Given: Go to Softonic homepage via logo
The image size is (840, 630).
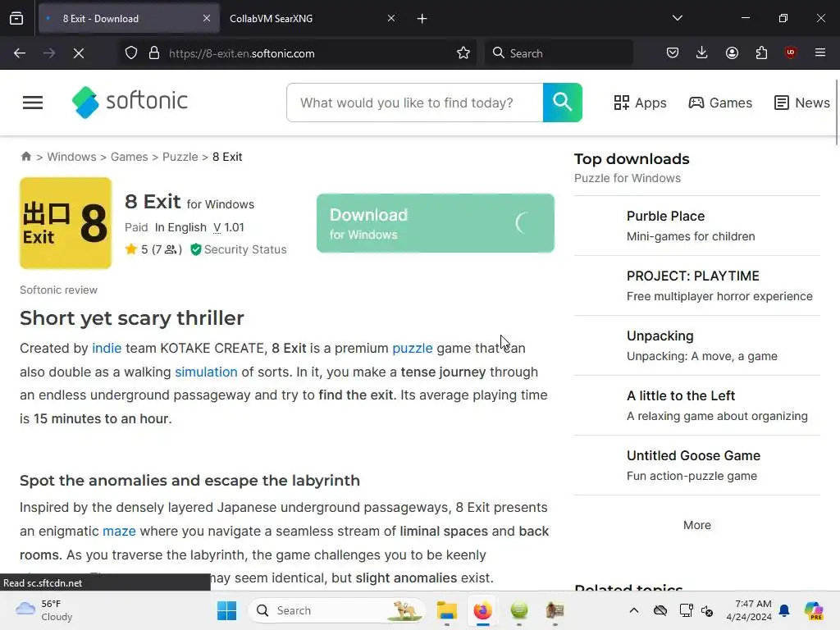Looking at the screenshot, I should coord(130,102).
